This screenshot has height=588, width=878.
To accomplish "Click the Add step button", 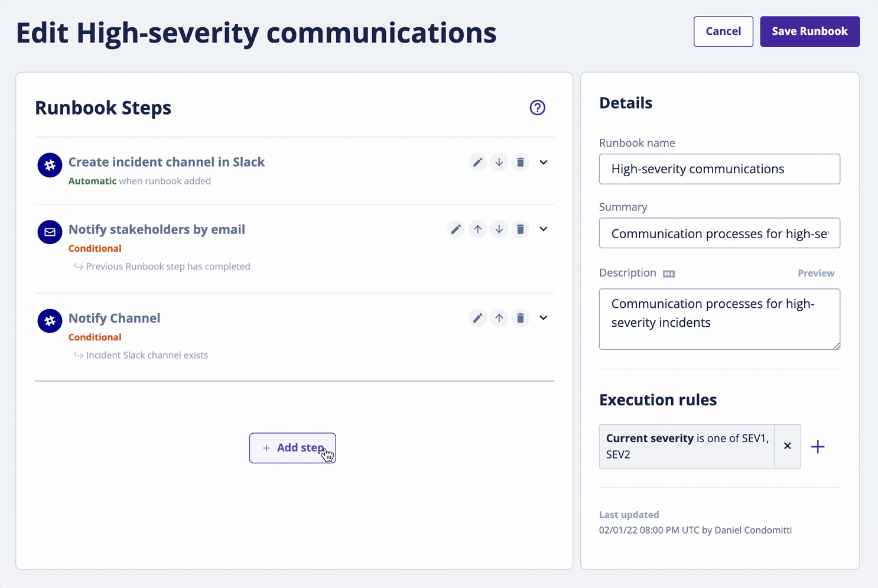I will click(292, 448).
